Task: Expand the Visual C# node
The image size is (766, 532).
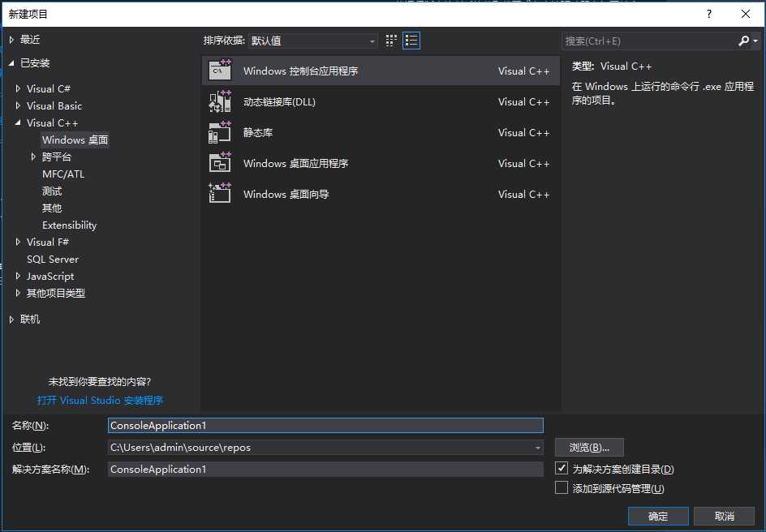Action: click(x=18, y=88)
